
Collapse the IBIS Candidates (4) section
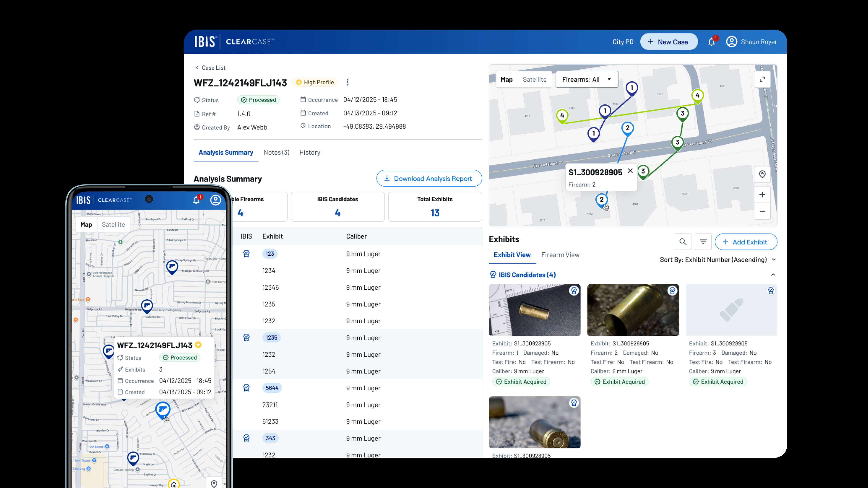click(773, 275)
